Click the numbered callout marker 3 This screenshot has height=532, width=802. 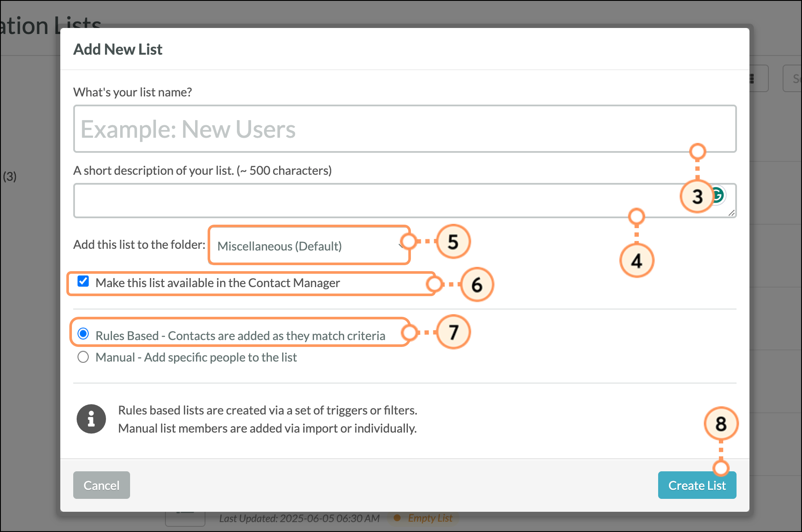697,197
